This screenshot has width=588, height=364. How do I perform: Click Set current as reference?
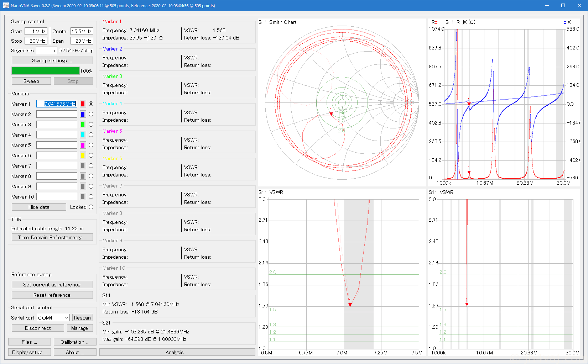(x=52, y=285)
